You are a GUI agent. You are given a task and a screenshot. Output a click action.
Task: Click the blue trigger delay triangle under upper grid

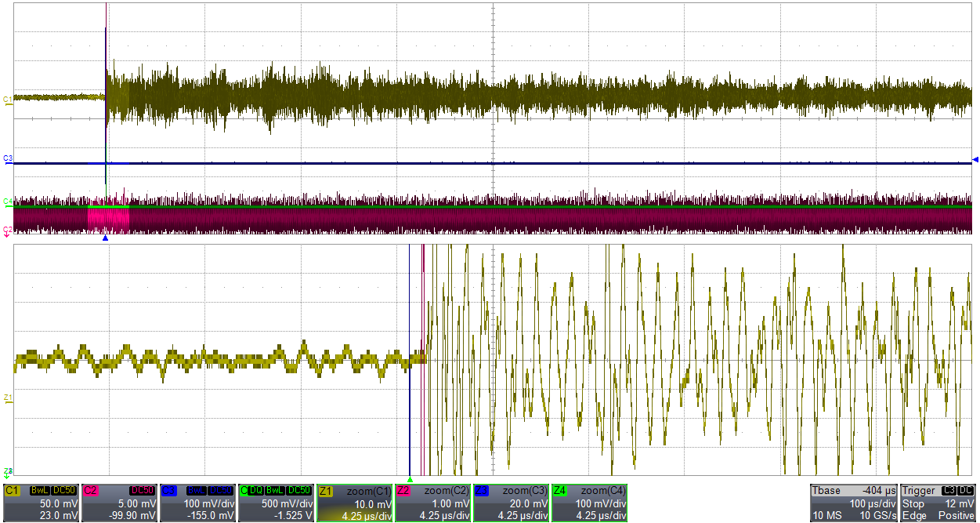tap(105, 238)
